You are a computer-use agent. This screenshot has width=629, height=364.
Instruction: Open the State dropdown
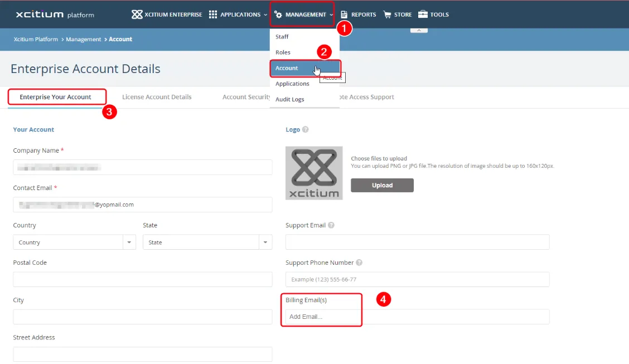pyautogui.click(x=207, y=242)
